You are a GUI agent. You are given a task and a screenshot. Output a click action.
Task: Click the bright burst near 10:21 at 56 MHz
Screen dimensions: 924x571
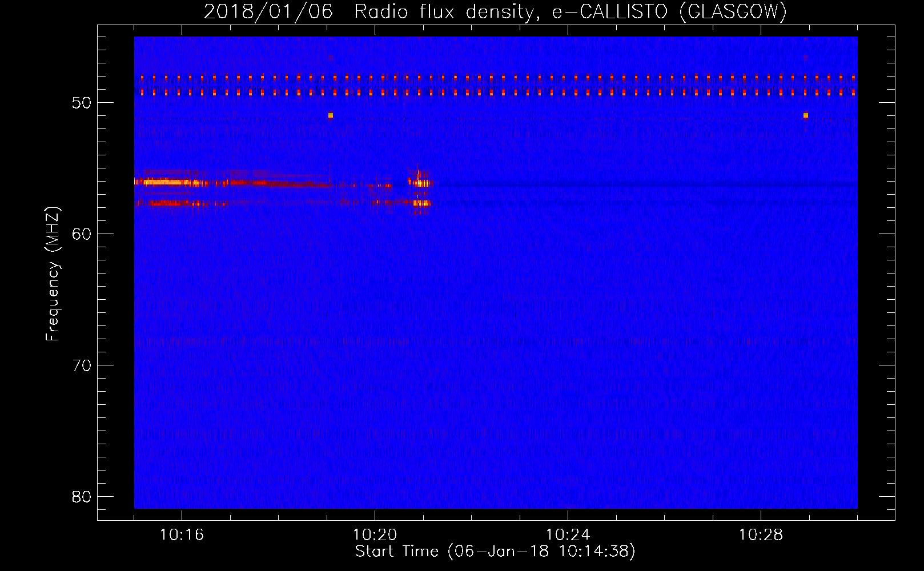[x=421, y=183]
